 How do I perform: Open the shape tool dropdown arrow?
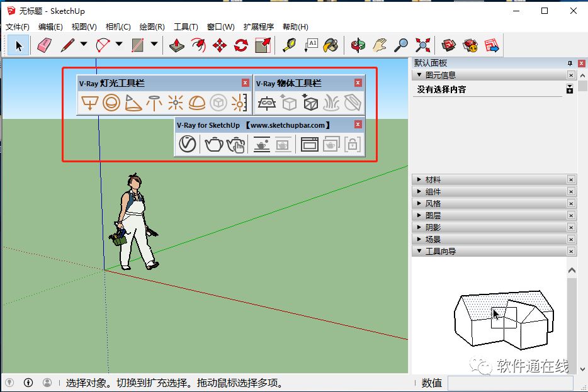(x=154, y=44)
